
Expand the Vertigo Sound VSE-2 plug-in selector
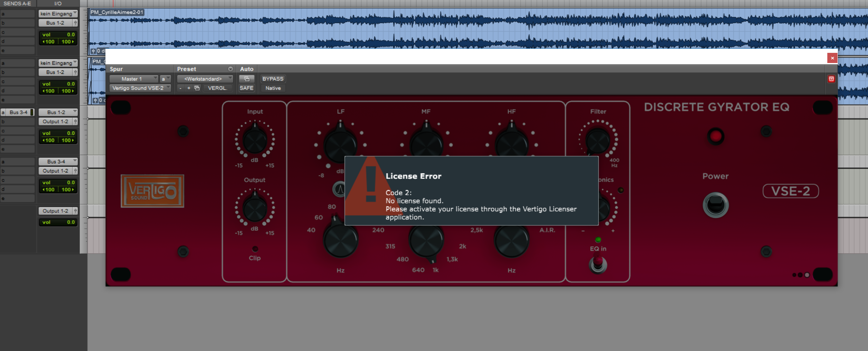click(140, 88)
